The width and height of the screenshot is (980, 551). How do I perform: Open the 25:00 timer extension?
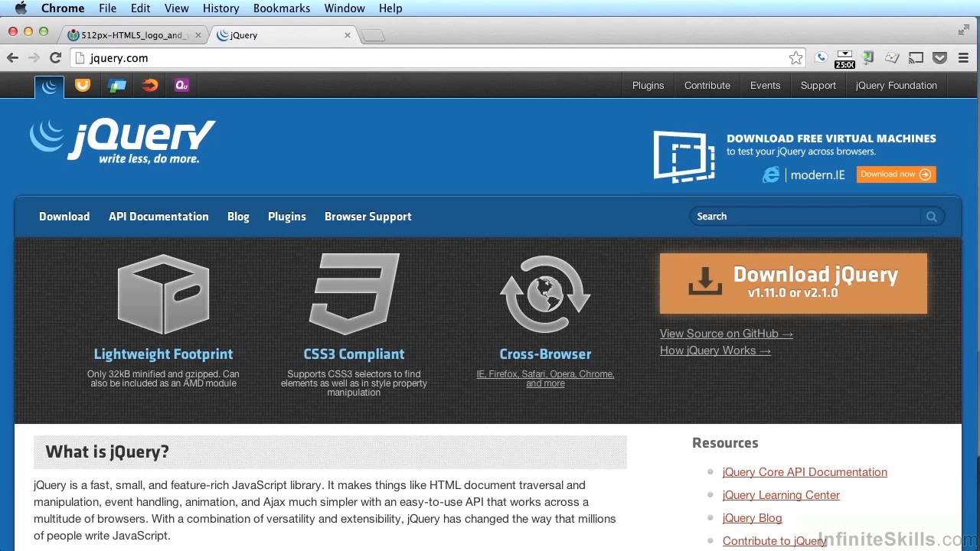coord(844,59)
